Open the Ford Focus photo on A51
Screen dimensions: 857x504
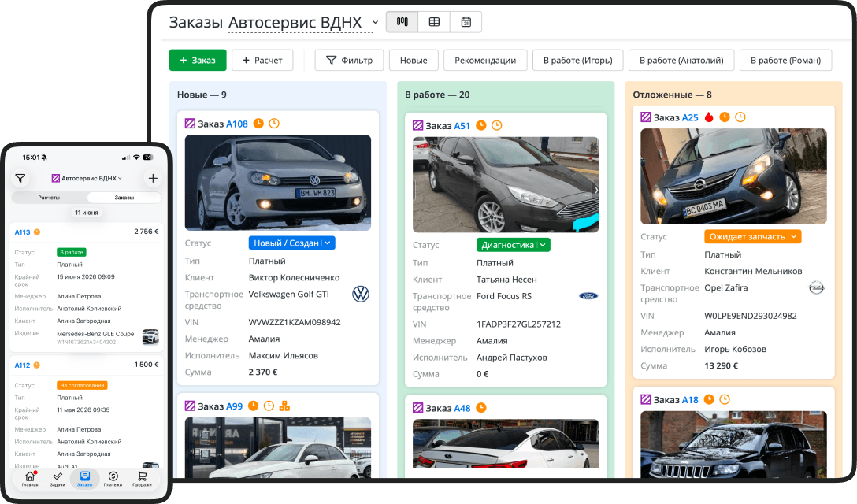[506, 185]
